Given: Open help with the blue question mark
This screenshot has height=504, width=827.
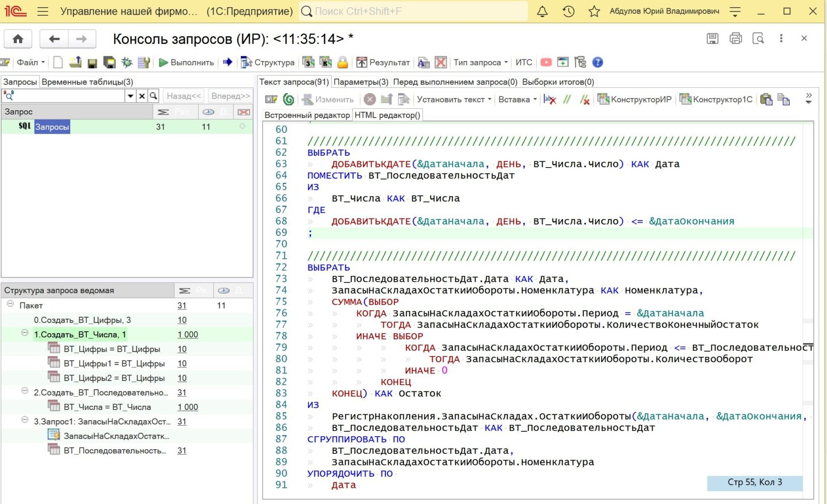Looking at the screenshot, I should tap(597, 62).
